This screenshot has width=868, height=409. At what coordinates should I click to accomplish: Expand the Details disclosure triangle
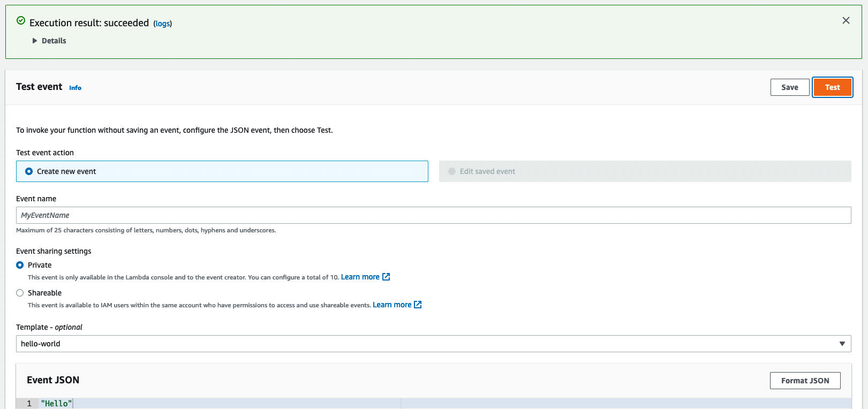click(35, 41)
